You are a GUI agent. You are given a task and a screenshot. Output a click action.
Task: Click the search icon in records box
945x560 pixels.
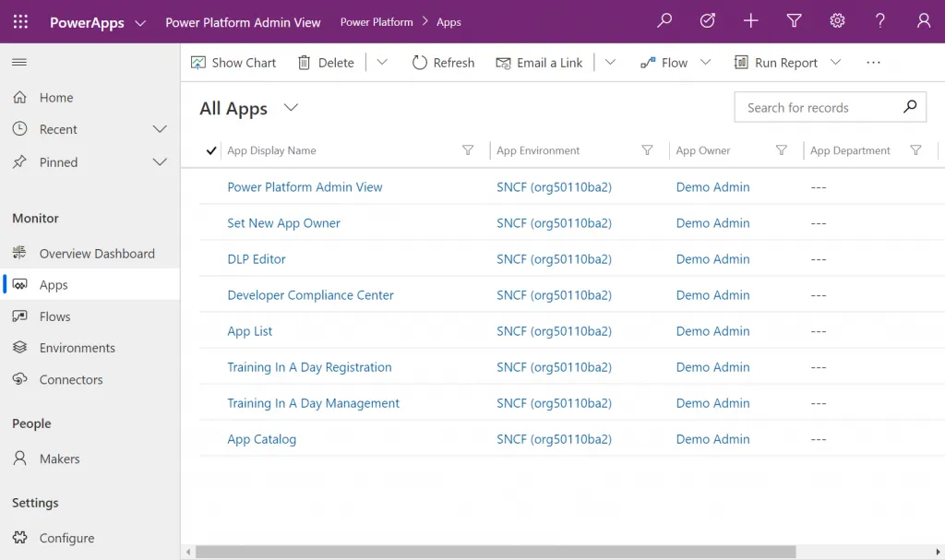(910, 107)
